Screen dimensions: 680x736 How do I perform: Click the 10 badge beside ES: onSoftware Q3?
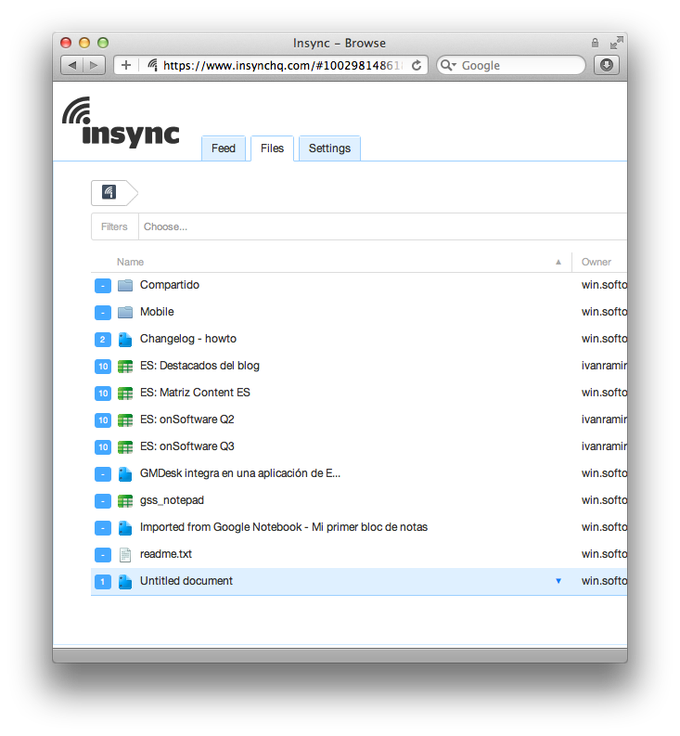point(103,447)
